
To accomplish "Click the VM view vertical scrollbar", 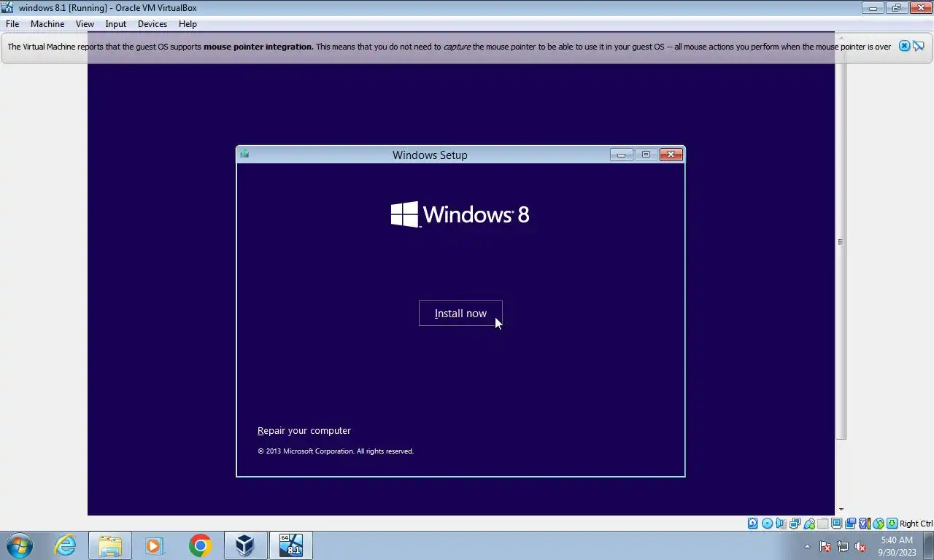I will click(841, 242).
